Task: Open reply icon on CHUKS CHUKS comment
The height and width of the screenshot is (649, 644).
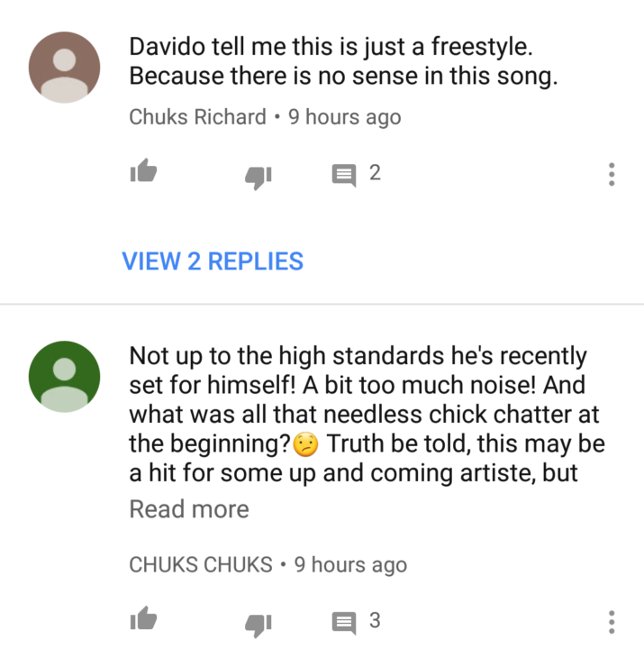Action: [344, 623]
